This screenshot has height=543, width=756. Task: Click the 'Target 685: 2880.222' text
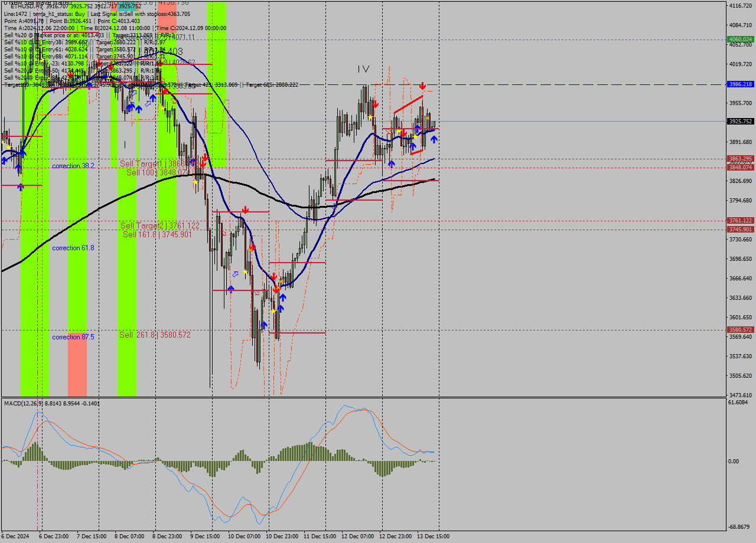coord(272,84)
